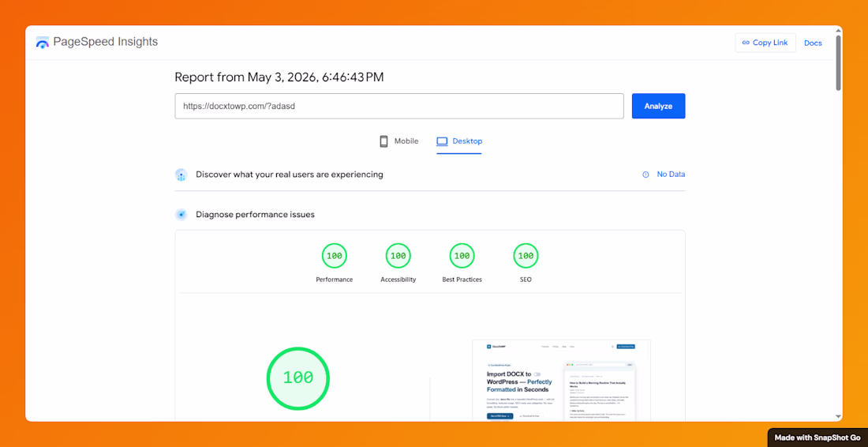Select the Desktop tab

coord(459,141)
